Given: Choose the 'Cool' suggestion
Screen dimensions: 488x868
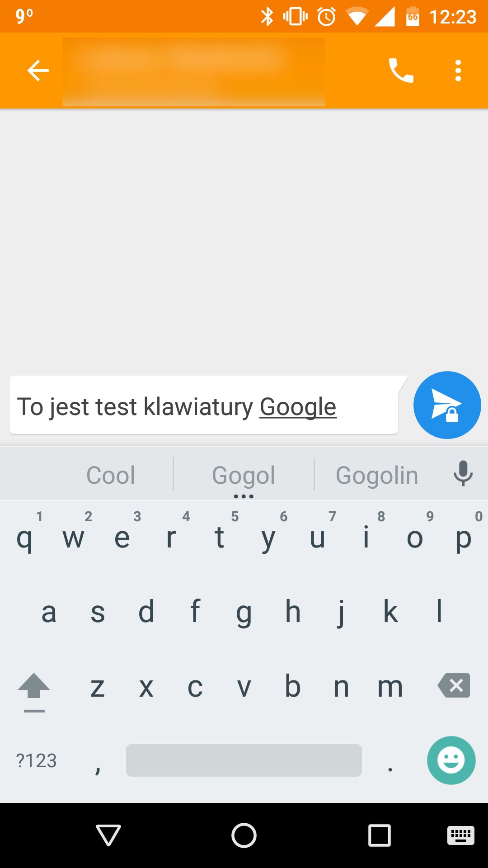Looking at the screenshot, I should click(x=111, y=475).
